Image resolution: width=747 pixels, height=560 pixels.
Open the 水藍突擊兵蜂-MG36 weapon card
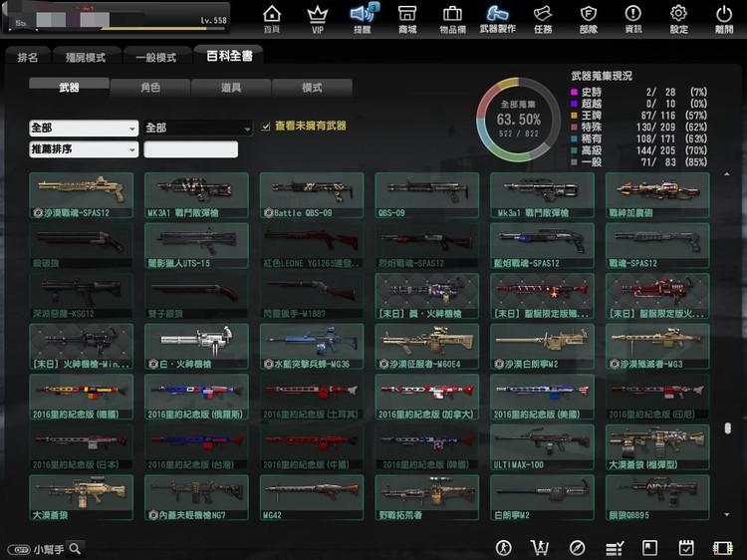click(x=312, y=347)
